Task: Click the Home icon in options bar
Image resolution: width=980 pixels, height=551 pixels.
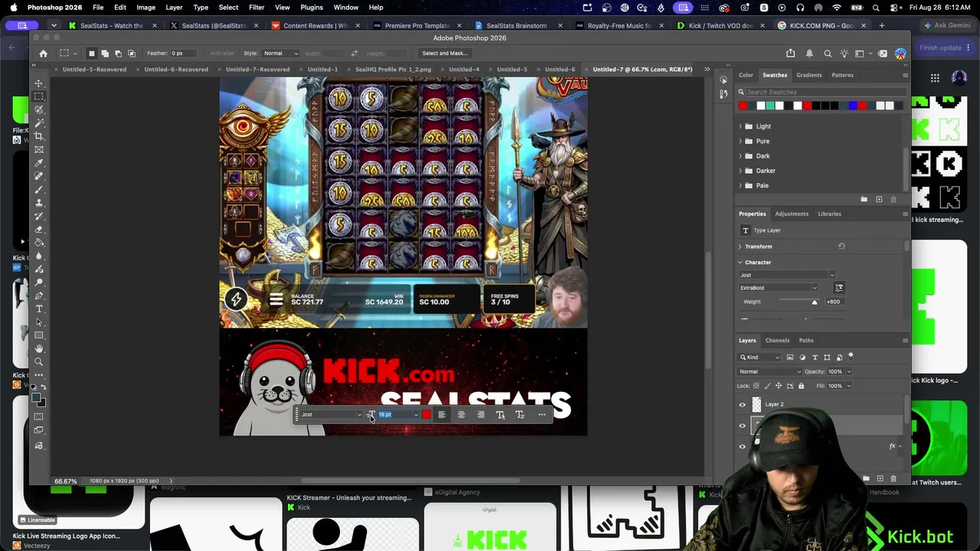Action: pyautogui.click(x=43, y=54)
